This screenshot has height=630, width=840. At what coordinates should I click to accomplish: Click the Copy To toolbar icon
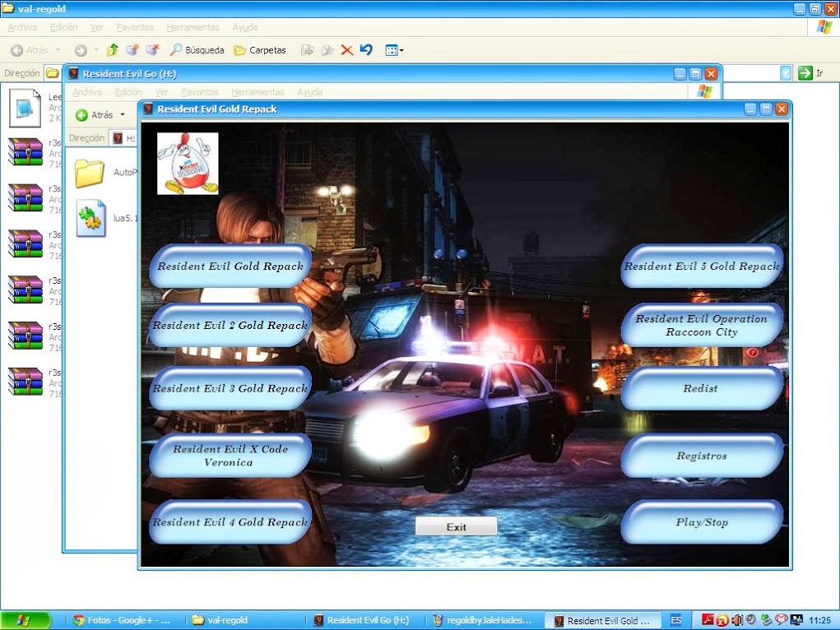[327, 50]
